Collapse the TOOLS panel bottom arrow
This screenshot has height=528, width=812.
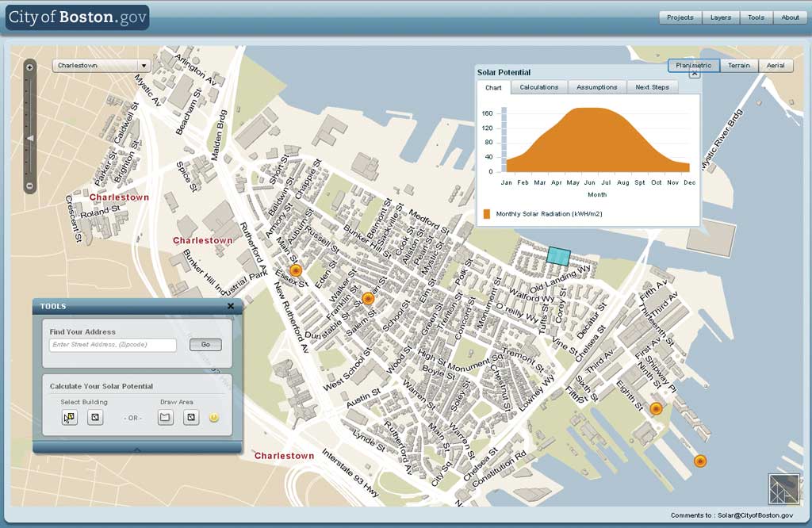(137, 450)
